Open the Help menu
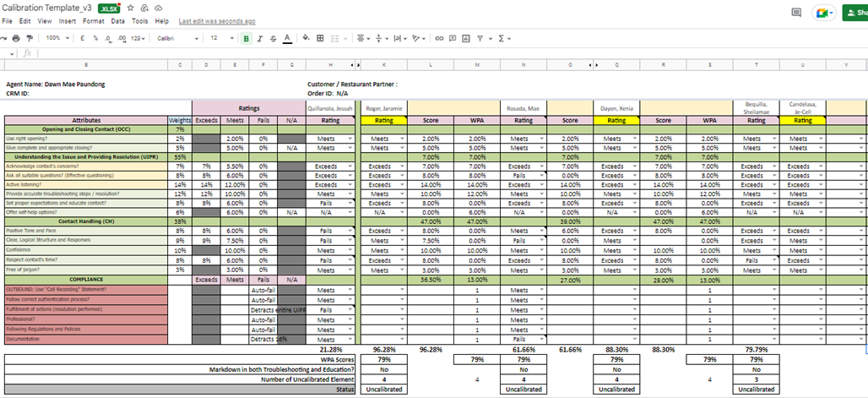868x398 pixels. pyautogui.click(x=161, y=21)
